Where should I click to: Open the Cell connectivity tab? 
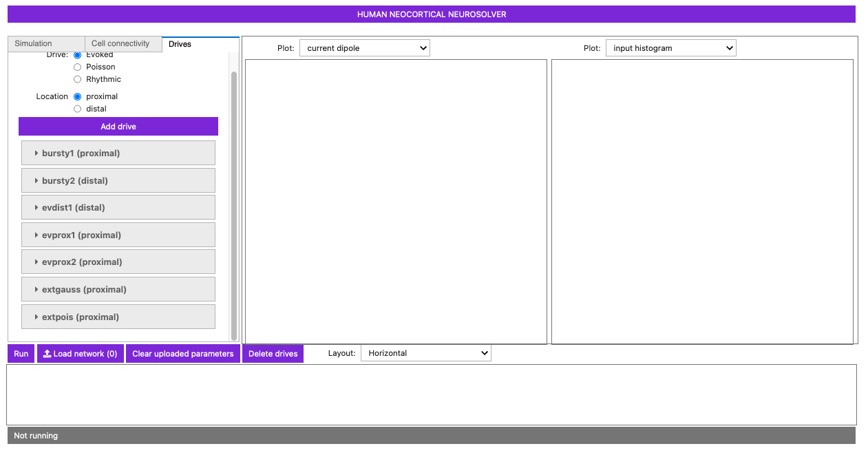[123, 43]
